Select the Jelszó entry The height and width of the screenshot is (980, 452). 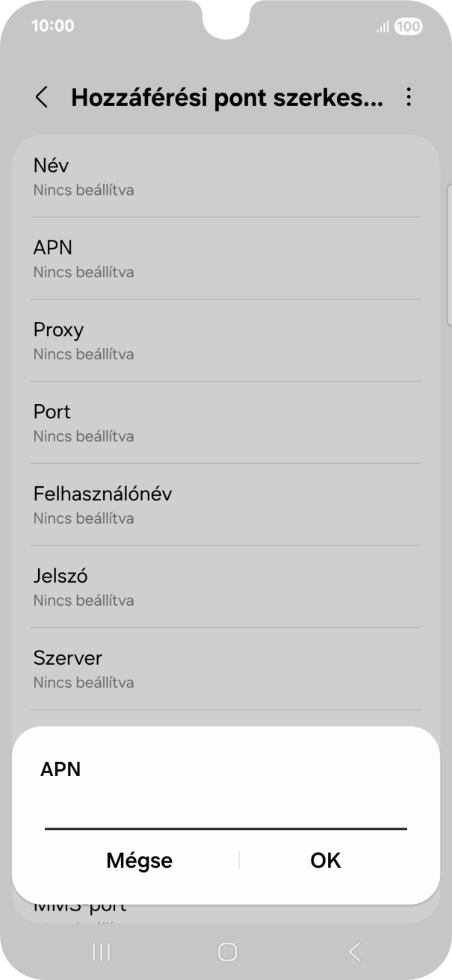point(224,587)
